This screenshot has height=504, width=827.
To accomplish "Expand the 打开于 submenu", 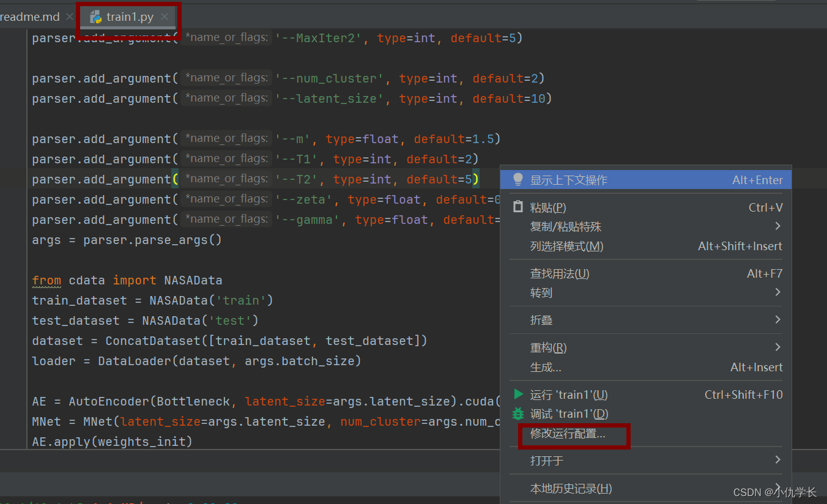I will coord(645,461).
